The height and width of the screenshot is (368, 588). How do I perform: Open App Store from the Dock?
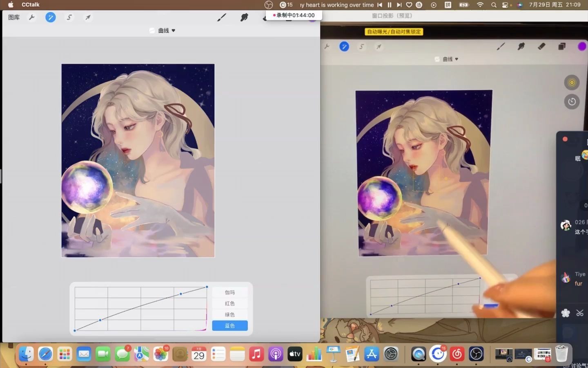click(x=372, y=354)
